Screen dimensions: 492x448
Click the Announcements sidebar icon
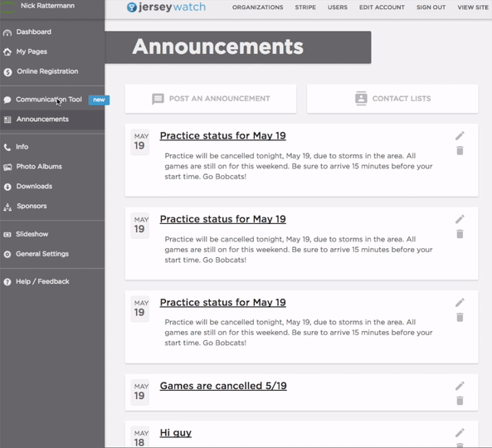(7, 119)
